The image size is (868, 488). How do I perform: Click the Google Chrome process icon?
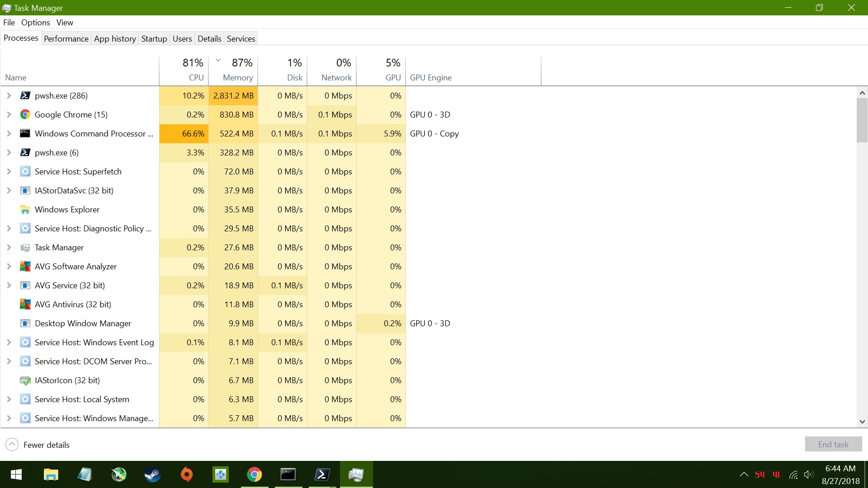(x=25, y=114)
